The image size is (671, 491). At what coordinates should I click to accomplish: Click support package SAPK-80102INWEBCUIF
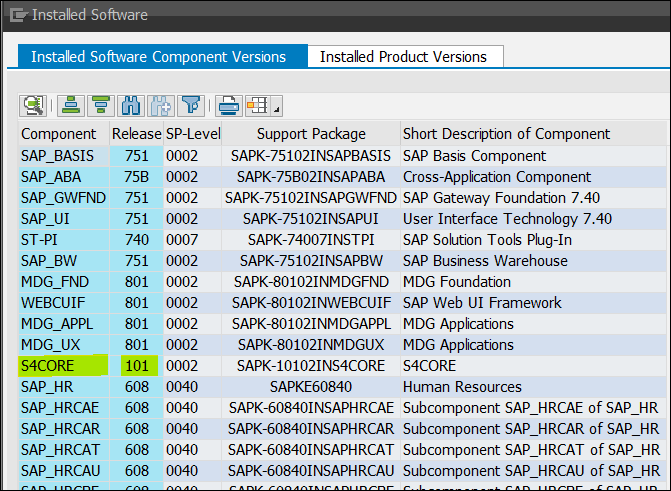(x=311, y=303)
